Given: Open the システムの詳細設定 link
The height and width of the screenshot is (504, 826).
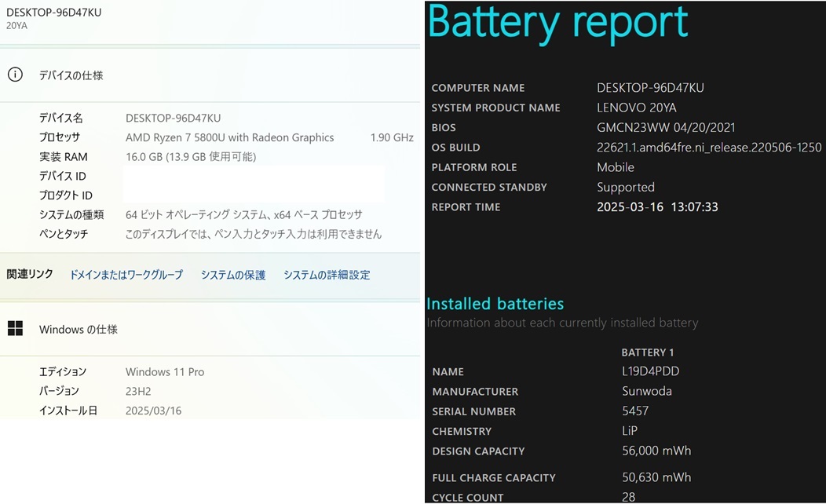Looking at the screenshot, I should pos(327,275).
